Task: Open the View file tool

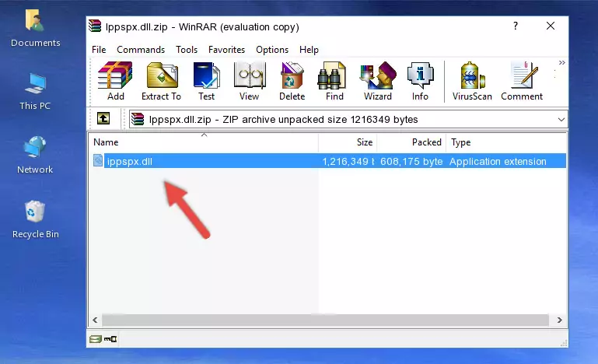Action: (250, 81)
